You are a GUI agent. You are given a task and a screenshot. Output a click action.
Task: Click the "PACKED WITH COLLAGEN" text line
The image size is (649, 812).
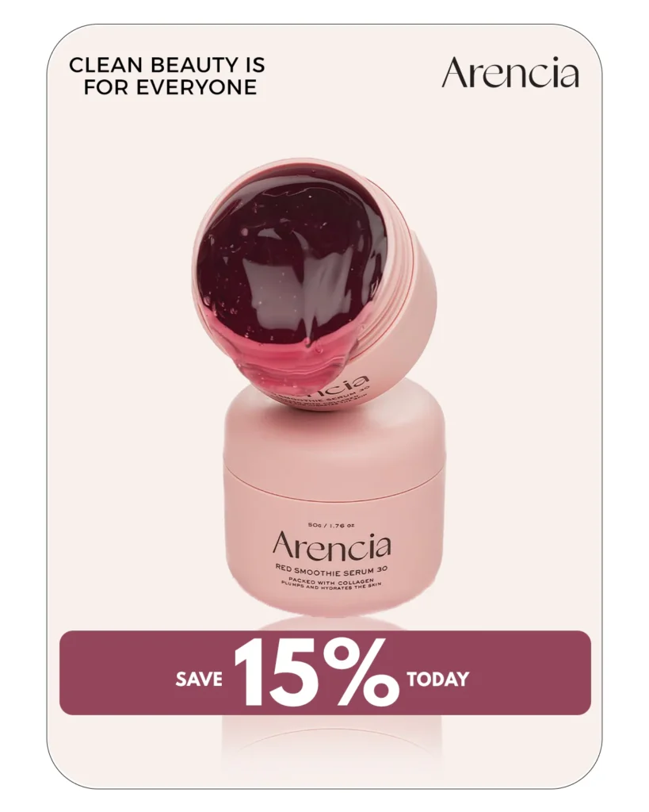click(x=331, y=580)
